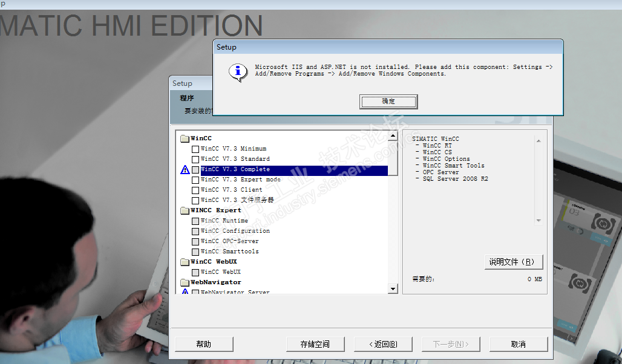Select WinCC V7.3 Complete row text

click(235, 169)
